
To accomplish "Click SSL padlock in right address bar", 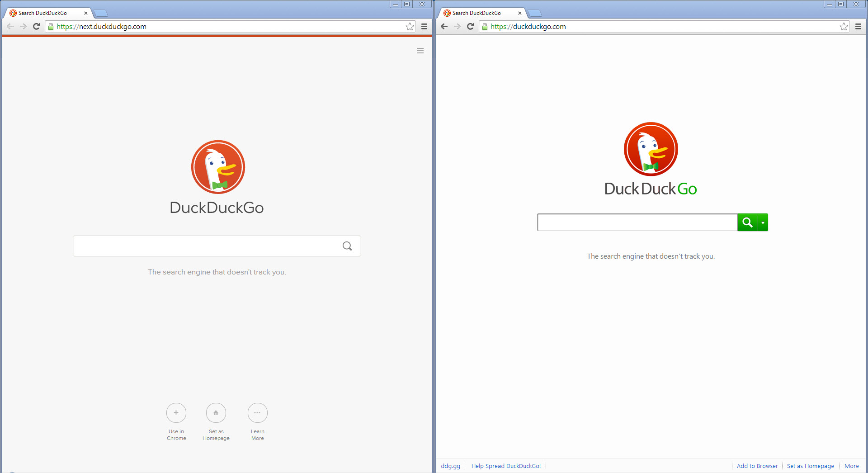I will click(x=485, y=27).
